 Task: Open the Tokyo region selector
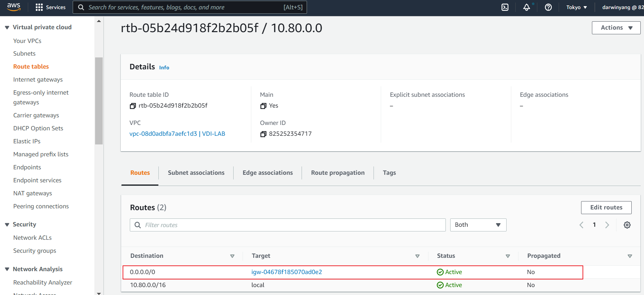coord(576,7)
